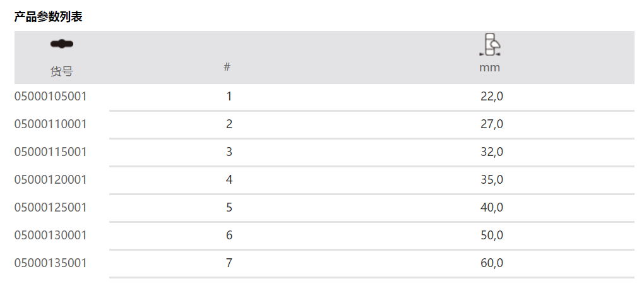This screenshot has width=644, height=293.
Task: Select the 50,0 mm value cell
Action: pyautogui.click(x=492, y=236)
